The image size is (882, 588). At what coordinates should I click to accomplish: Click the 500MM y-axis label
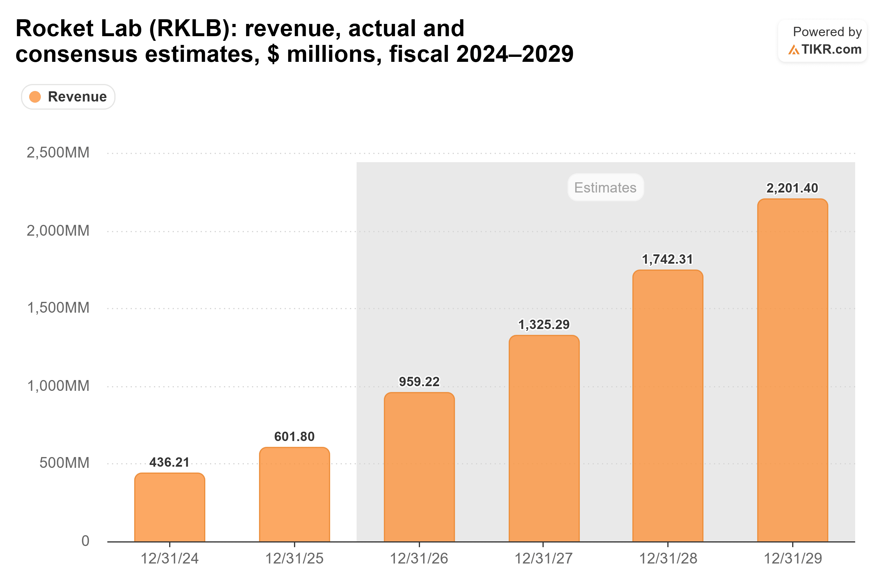[x=64, y=463]
